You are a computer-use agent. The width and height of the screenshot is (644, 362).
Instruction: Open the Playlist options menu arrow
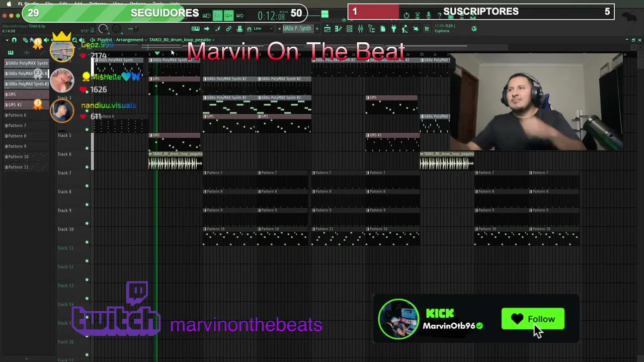pos(7,40)
